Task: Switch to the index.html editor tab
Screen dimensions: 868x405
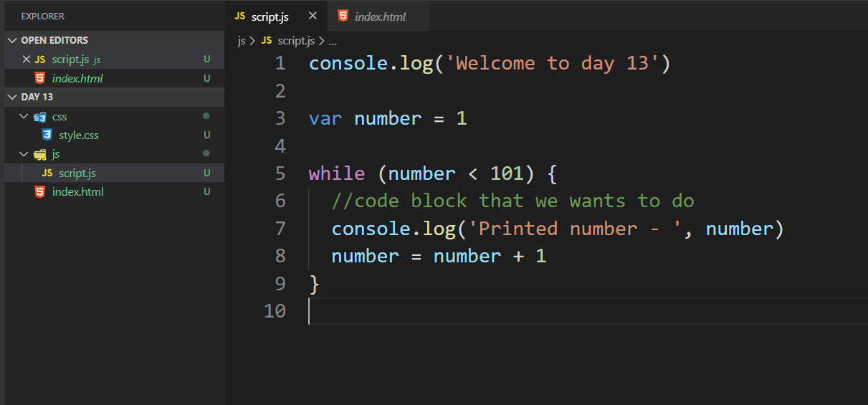Action: [378, 16]
